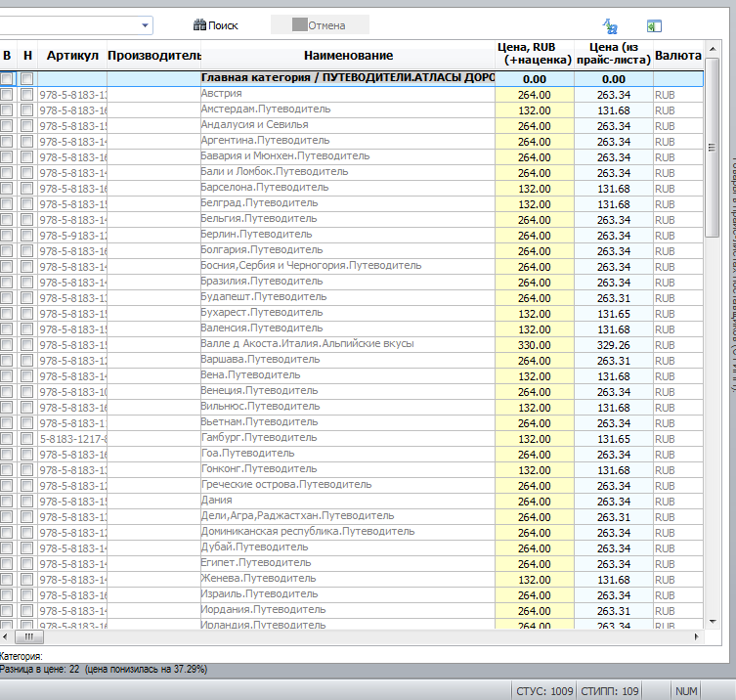The image size is (736, 700).
Task: Select the Израиль.Путеводитель row name
Action: click(x=260, y=593)
